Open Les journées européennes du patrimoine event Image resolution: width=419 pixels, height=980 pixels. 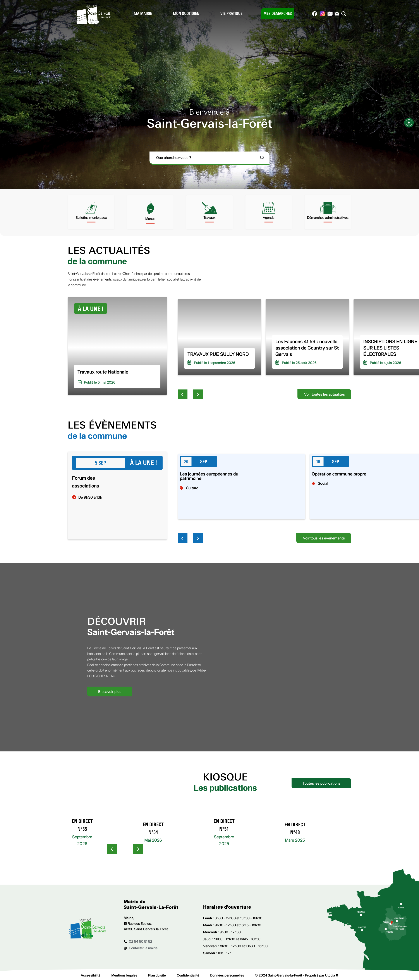[x=241, y=486]
